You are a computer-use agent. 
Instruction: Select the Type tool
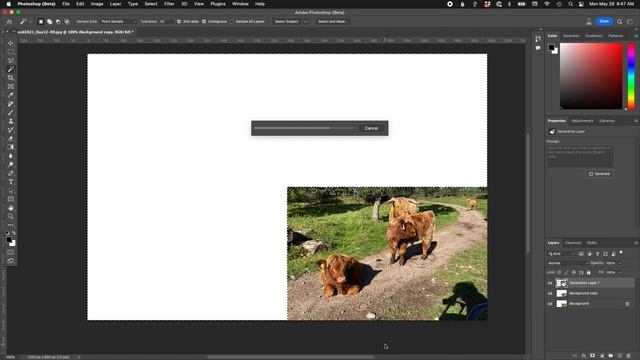pos(11,182)
